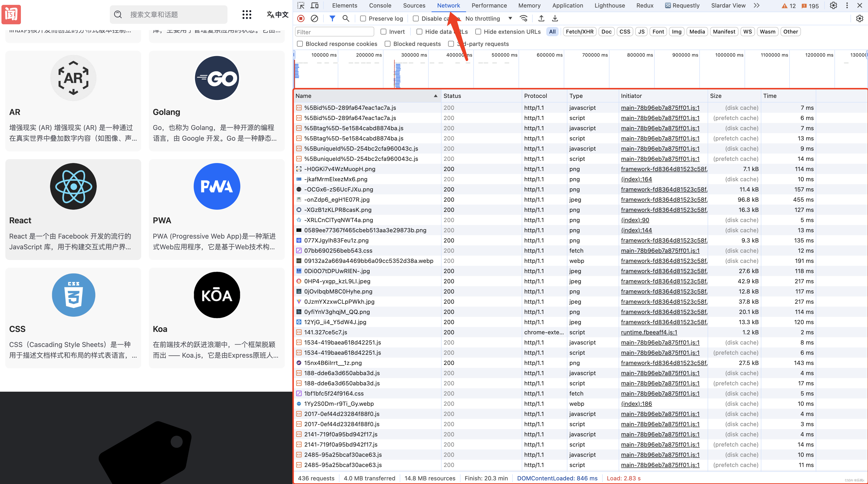The height and width of the screenshot is (484, 868).
Task: Click the CSS3 shield logo
Action: pos(73,295)
